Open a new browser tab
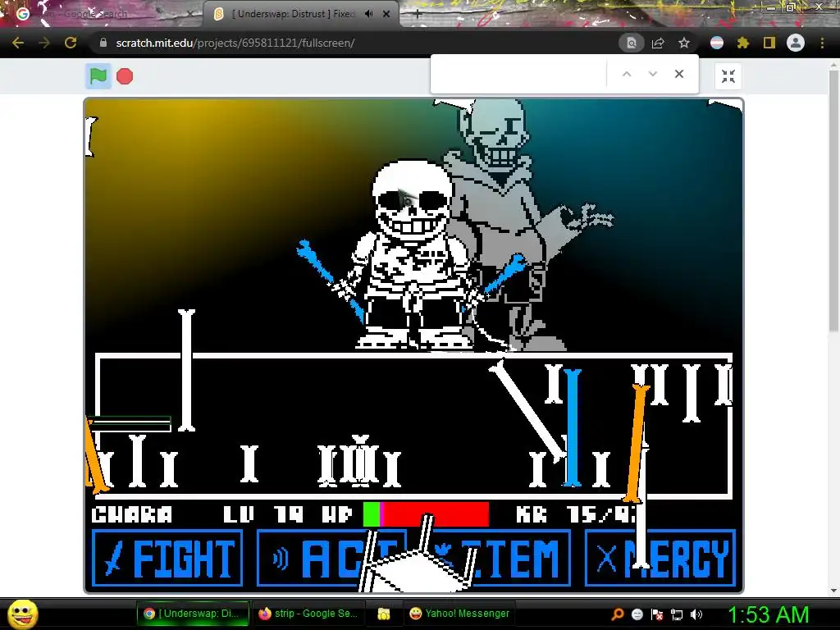840x630 pixels. tap(418, 14)
